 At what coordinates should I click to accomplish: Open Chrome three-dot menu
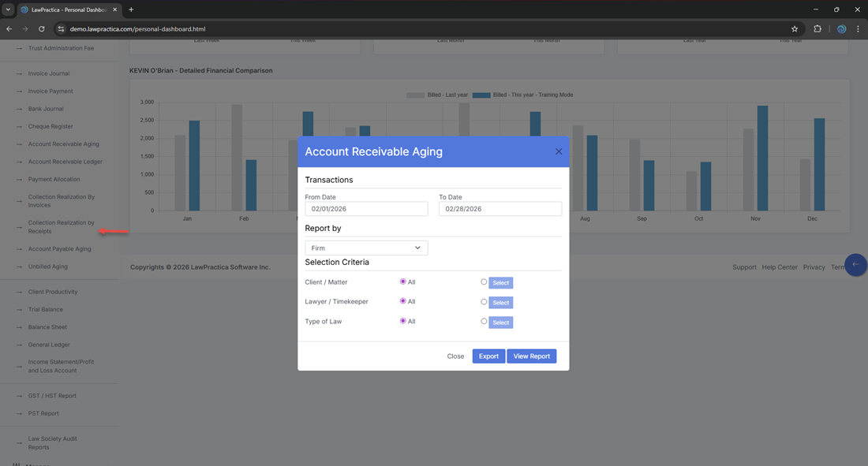tap(858, 29)
